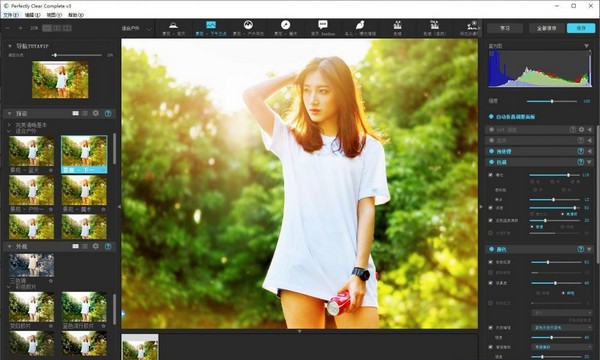Toggle the depth checkbox in tone panel
600x360 pixels.
491,208
